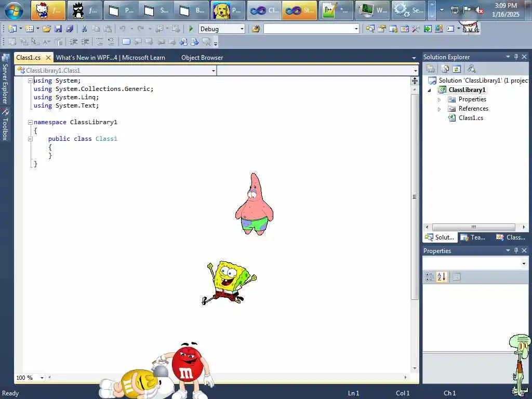Open the Hello Kitty taskbar item
This screenshot has height=399, width=532.
[x=48, y=10]
